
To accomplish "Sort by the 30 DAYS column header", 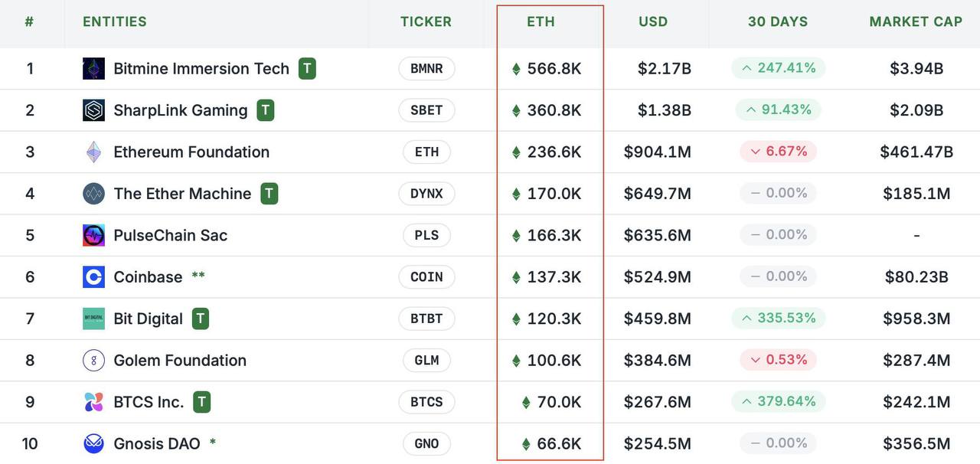I will [x=778, y=21].
